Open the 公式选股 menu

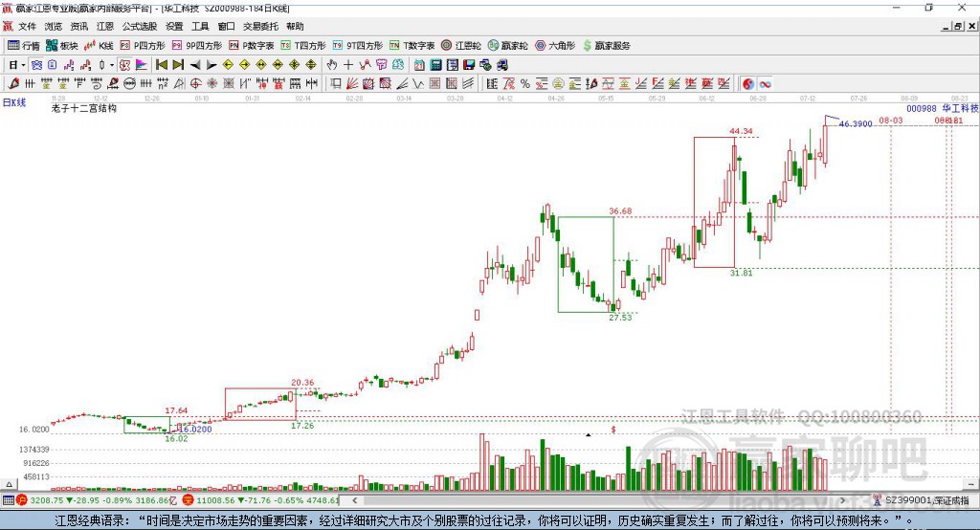140,26
